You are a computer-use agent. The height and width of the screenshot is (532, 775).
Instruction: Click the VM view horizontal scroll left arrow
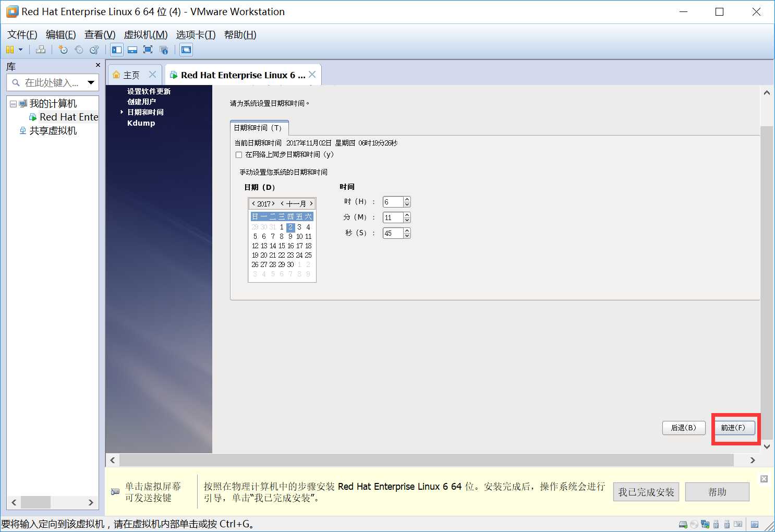coord(113,460)
